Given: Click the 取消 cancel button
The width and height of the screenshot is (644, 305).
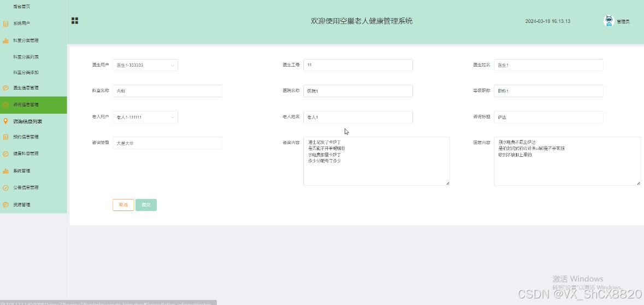Looking at the screenshot, I should tap(123, 205).
